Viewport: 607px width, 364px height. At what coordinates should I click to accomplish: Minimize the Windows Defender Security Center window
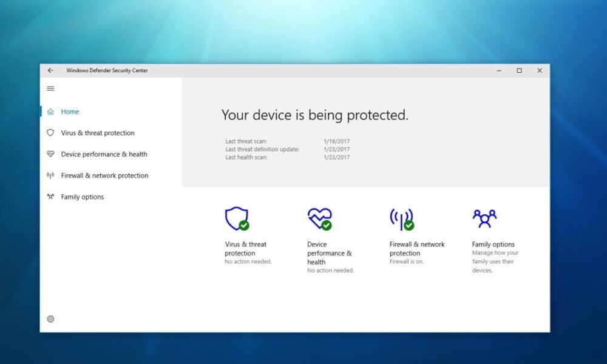point(499,70)
